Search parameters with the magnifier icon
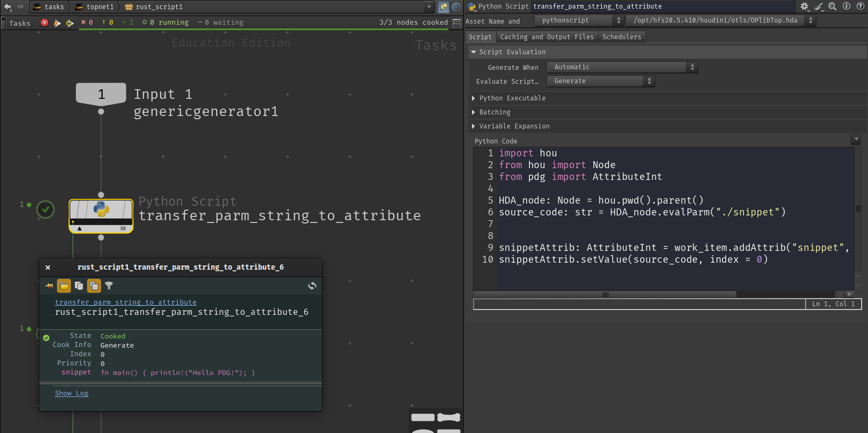The height and width of the screenshot is (433, 868). pyautogui.click(x=833, y=6)
